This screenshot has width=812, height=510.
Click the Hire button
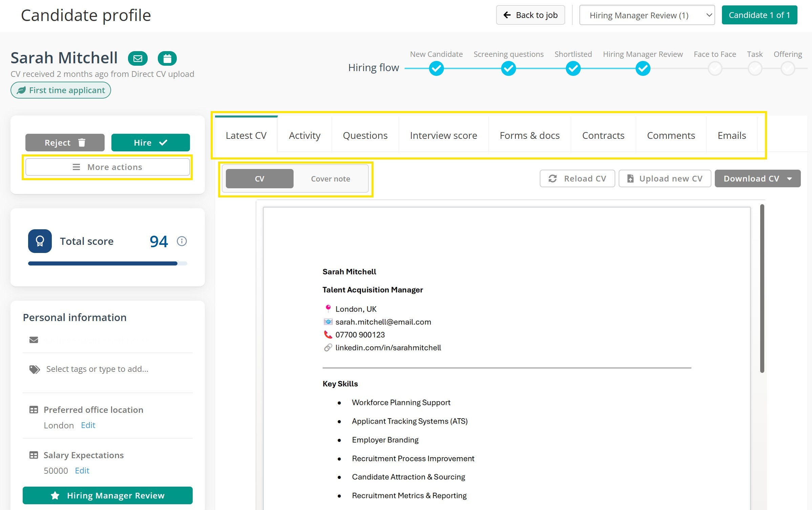click(151, 143)
